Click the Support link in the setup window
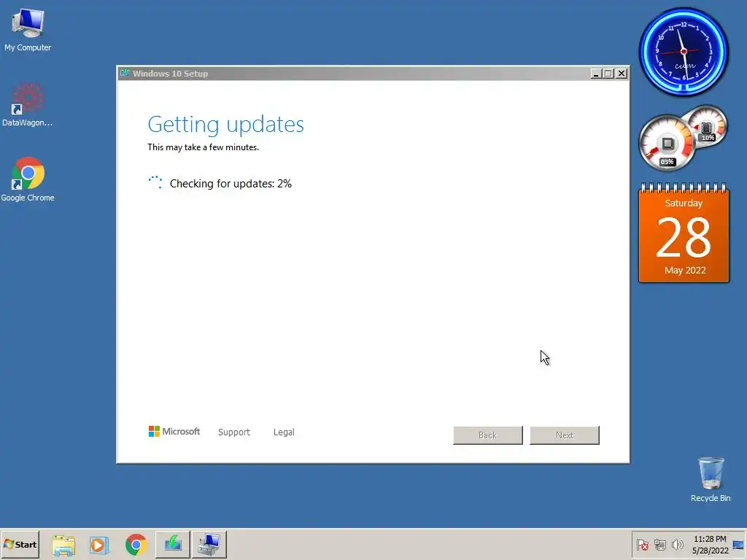 (x=234, y=432)
